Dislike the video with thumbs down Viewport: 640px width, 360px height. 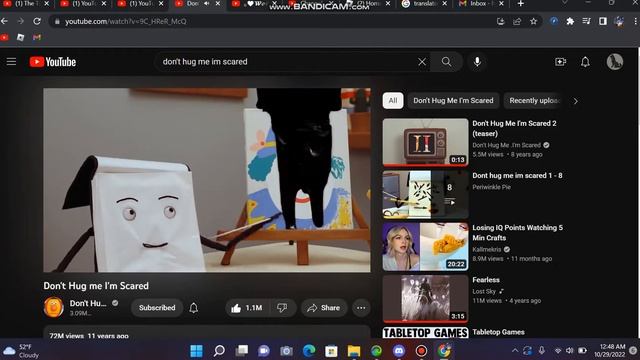pos(282,308)
